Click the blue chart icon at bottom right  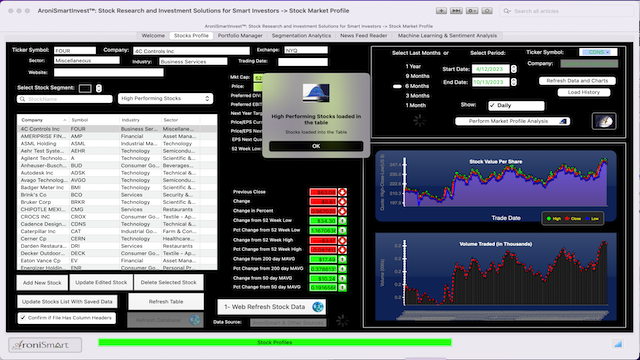pyautogui.click(x=618, y=344)
